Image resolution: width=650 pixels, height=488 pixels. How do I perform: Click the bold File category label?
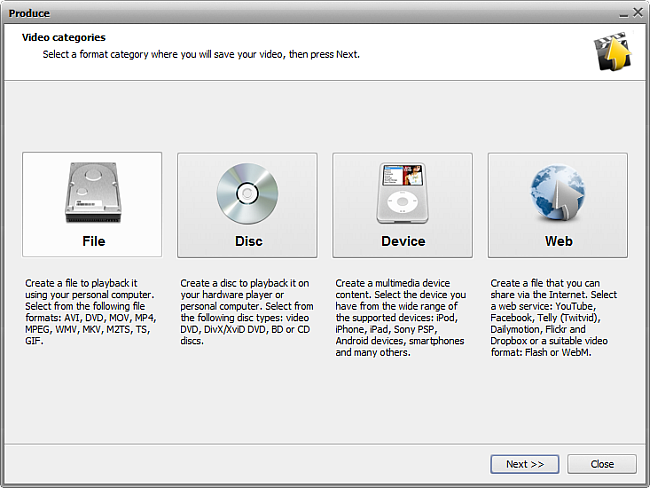pyautogui.click(x=93, y=241)
